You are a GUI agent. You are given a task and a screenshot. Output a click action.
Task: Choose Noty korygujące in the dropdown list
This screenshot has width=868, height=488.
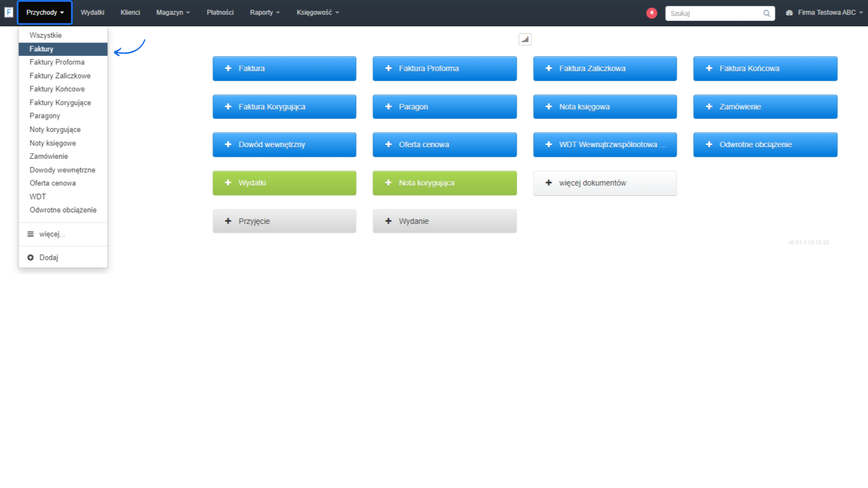(55, 130)
